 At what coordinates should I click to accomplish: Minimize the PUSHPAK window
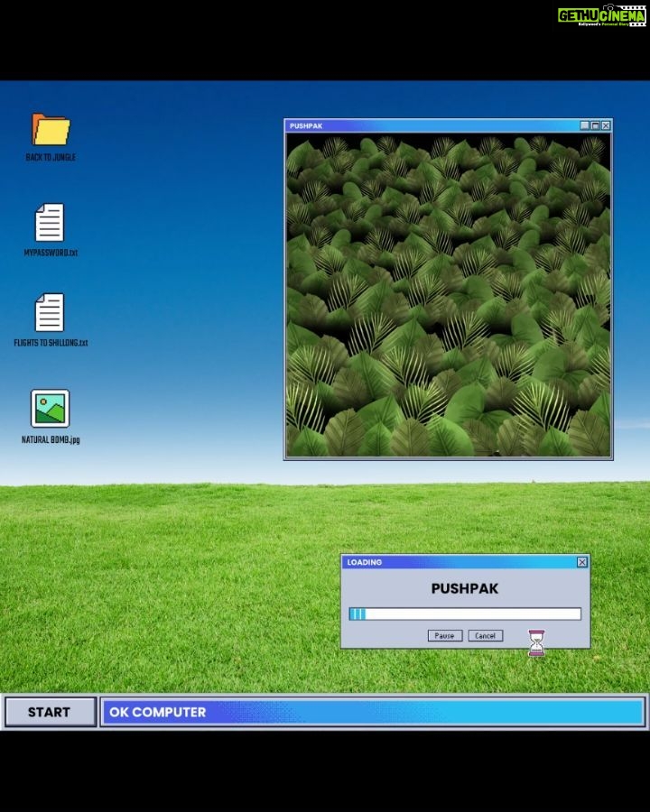[x=585, y=125]
